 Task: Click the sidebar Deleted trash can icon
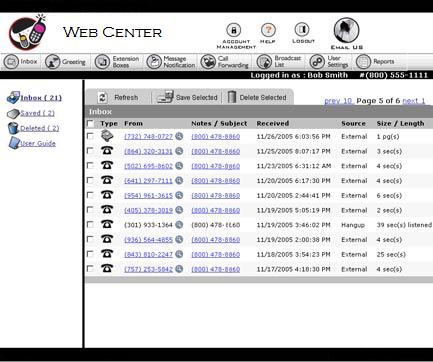point(13,128)
